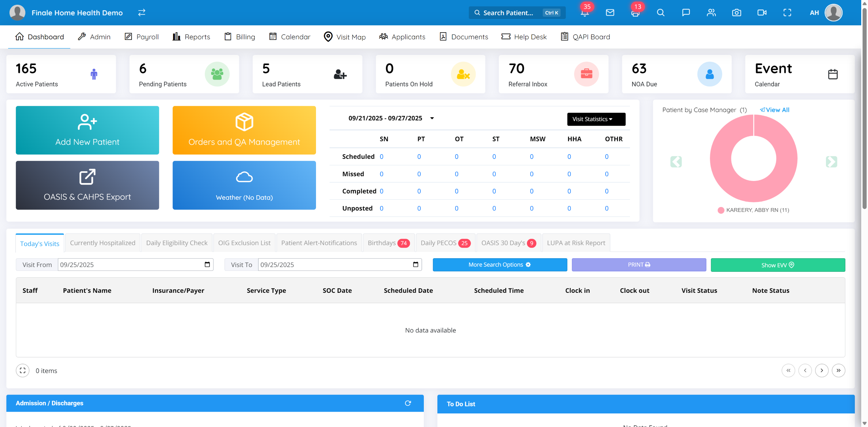Click the notifications bell icon
The image size is (868, 427).
585,13
